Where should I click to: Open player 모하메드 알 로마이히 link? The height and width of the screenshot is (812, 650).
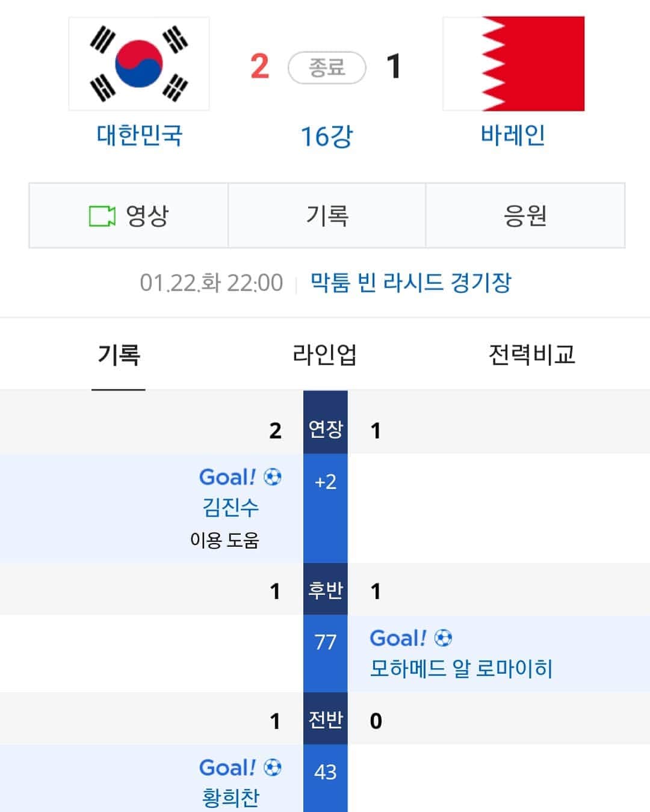coord(461,668)
